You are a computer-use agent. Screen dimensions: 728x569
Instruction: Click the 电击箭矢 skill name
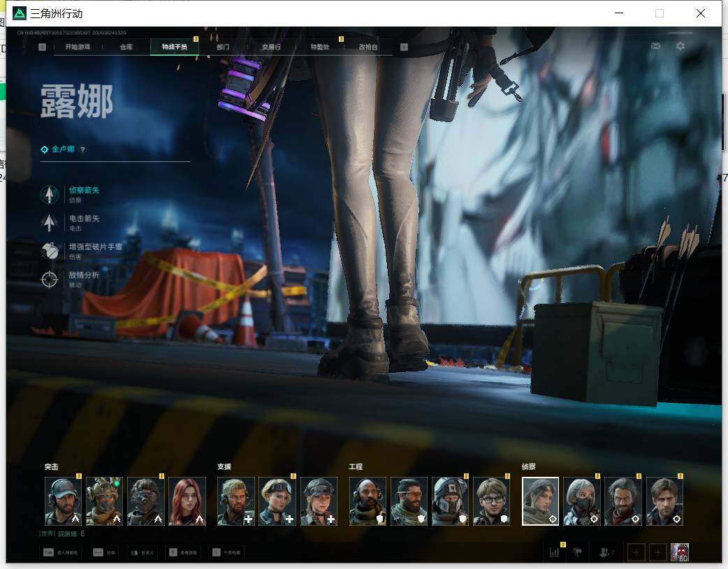coord(84,219)
